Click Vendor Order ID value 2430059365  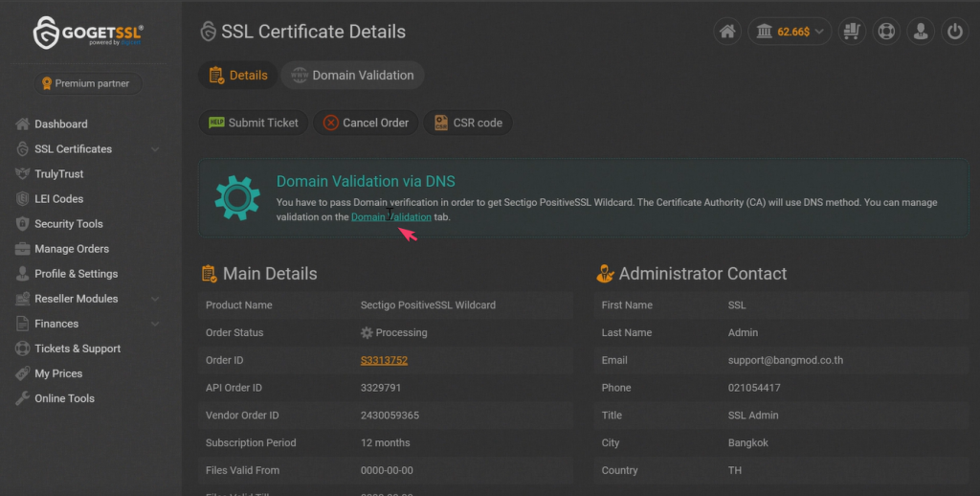390,416
